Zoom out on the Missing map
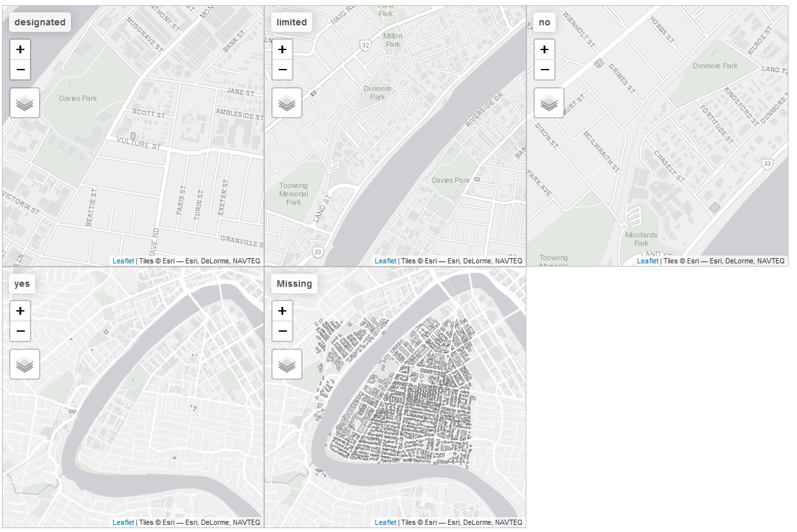Image resolution: width=797 pixels, height=532 pixels. click(282, 330)
